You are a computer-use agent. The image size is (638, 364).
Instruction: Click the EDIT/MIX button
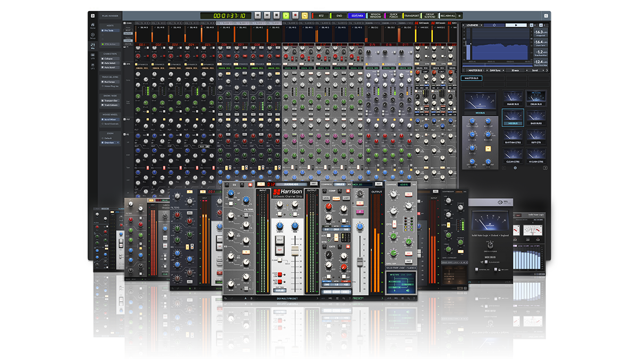pyautogui.click(x=357, y=16)
